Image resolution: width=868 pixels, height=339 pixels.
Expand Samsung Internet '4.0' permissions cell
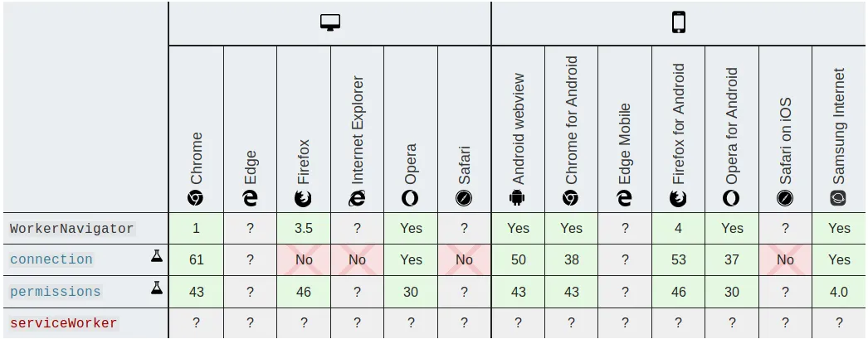[x=839, y=292]
